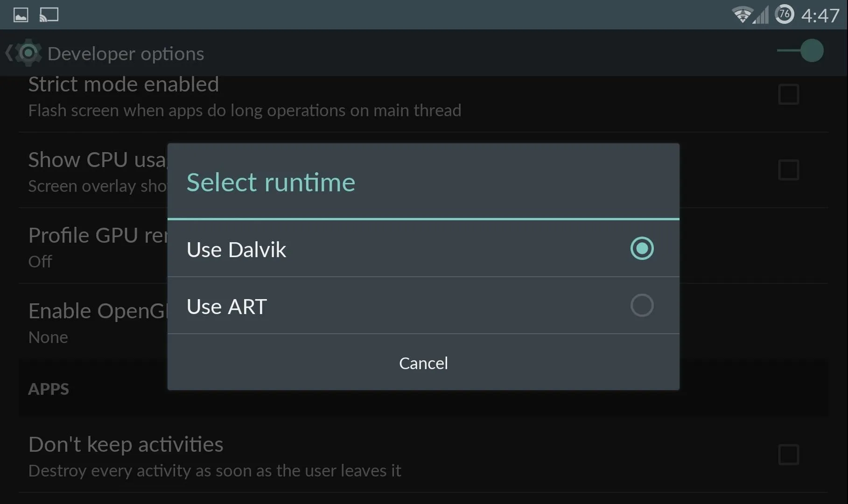
Task: Tap the clock showing 4:47
Action: click(820, 15)
